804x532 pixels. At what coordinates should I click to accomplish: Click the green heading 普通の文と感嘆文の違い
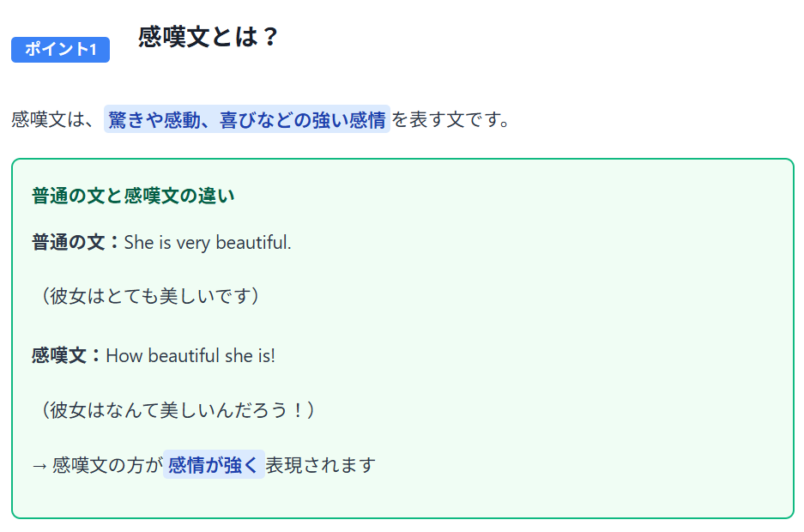(133, 196)
